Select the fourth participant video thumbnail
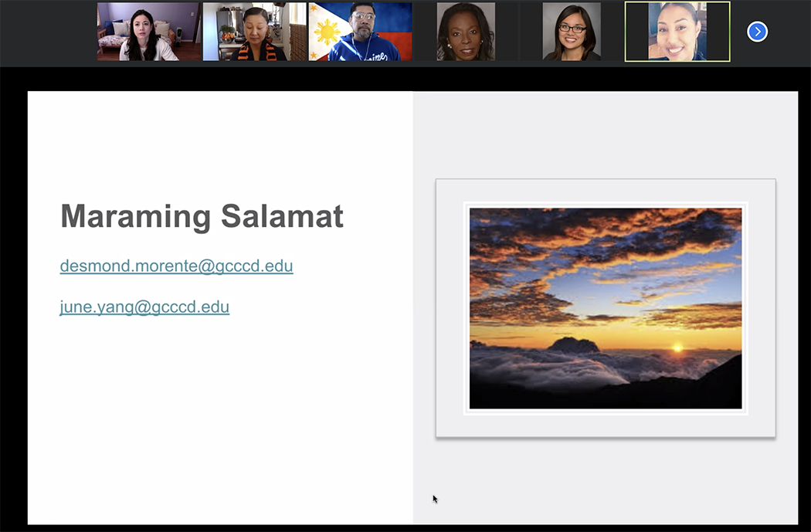The height and width of the screenshot is (532, 811). (x=466, y=32)
